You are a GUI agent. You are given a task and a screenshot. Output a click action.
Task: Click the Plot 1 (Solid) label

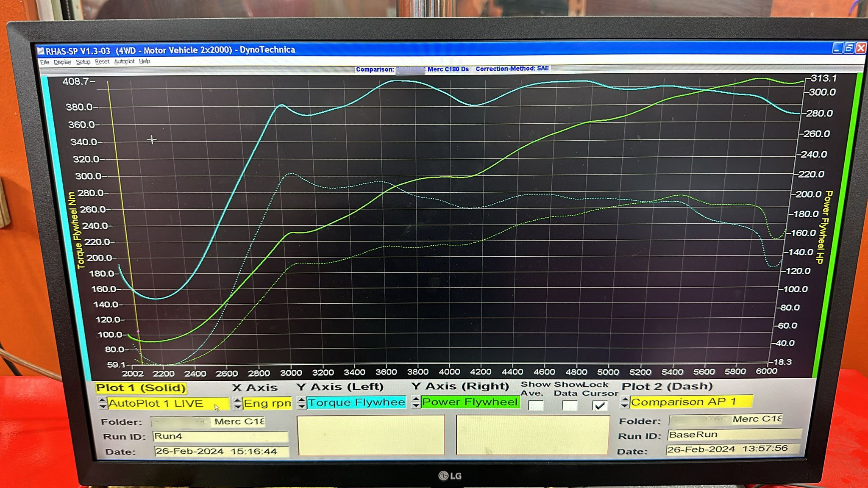pos(141,388)
